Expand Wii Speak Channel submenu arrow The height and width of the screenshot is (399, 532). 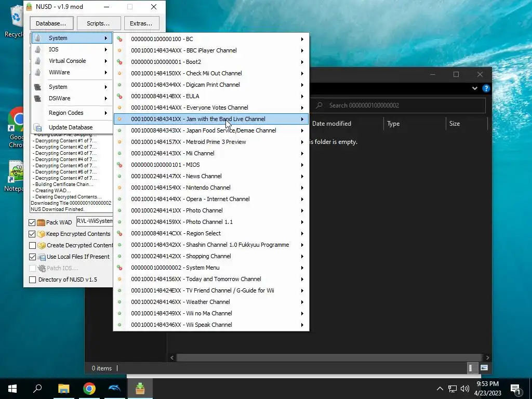click(302, 325)
